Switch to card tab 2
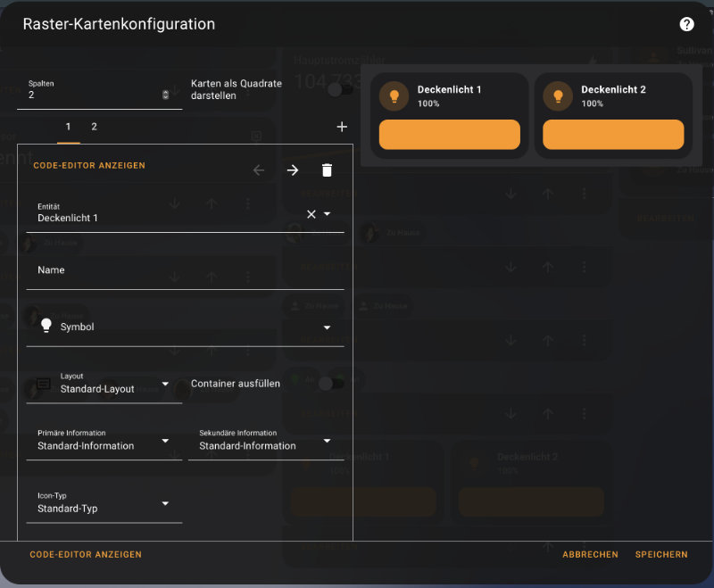This screenshot has height=588, width=714. [x=94, y=127]
